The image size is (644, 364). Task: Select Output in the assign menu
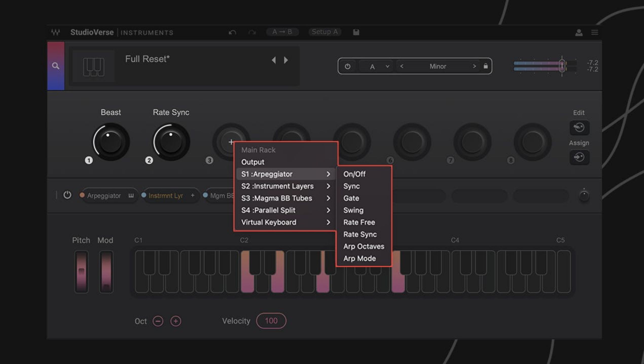coord(286,162)
